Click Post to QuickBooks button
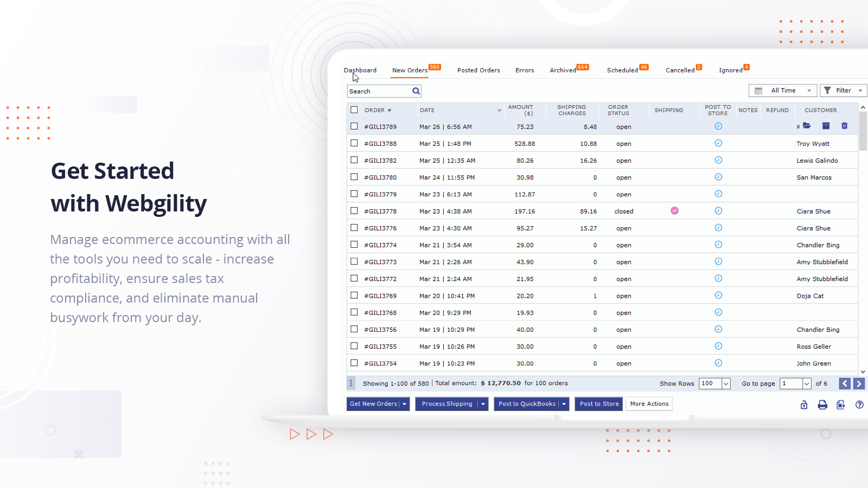Viewport: 868px width, 488px height. point(527,404)
